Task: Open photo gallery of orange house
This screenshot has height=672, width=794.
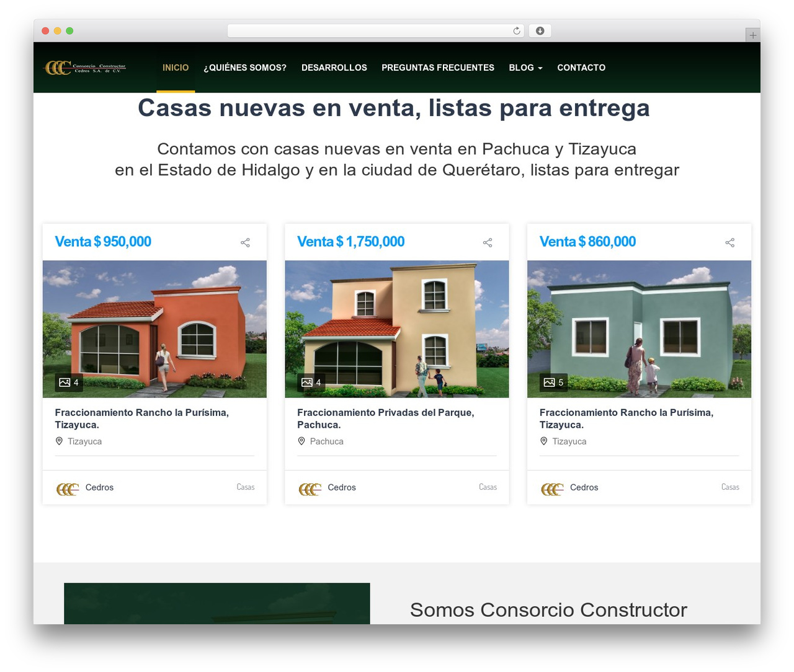Action: click(69, 382)
